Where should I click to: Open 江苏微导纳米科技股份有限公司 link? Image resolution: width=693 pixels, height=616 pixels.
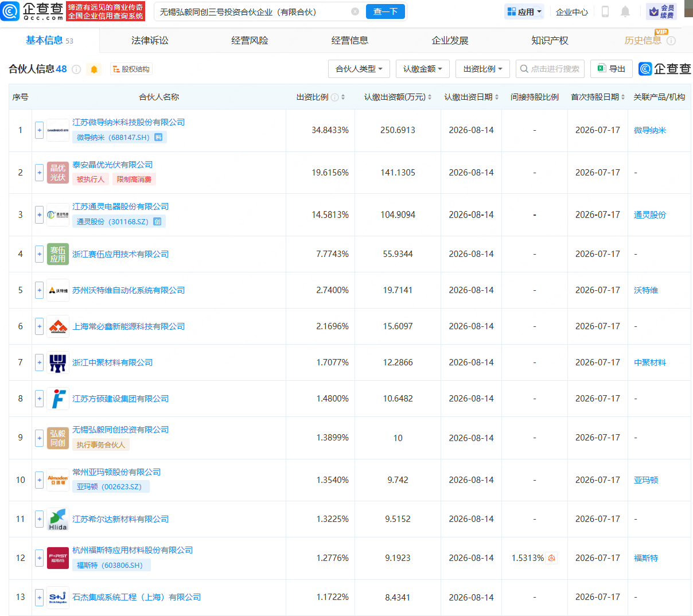tap(129, 122)
